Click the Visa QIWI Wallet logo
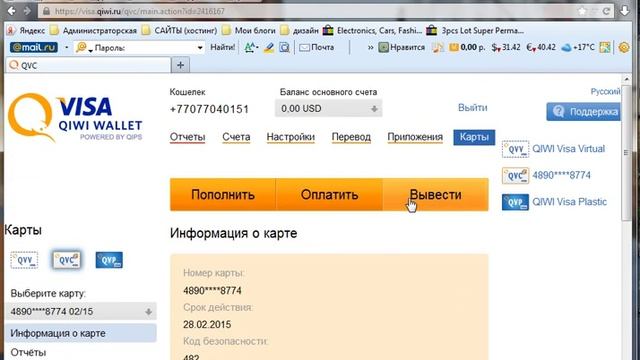 click(75, 118)
